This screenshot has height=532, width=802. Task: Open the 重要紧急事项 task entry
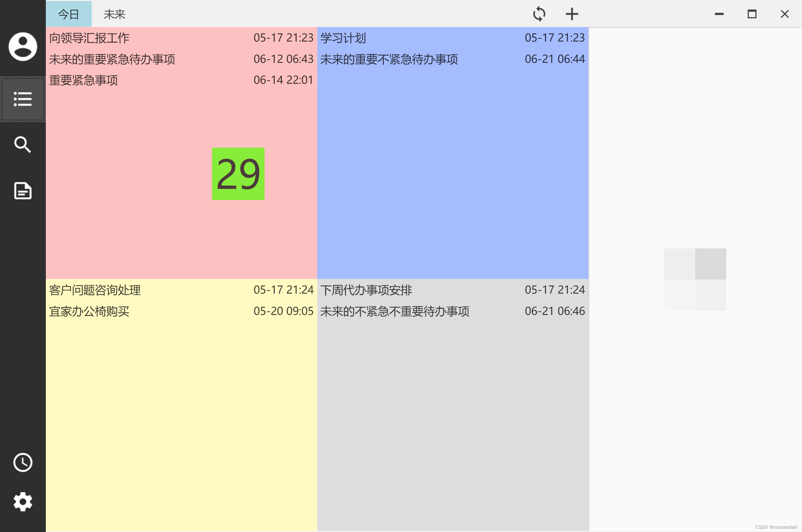[83, 81]
